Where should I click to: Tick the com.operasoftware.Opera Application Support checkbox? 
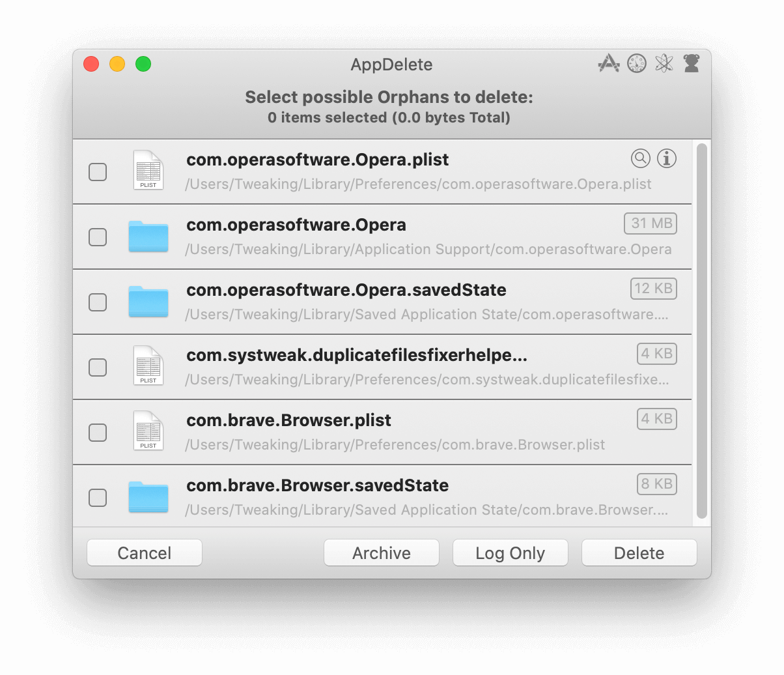point(98,237)
